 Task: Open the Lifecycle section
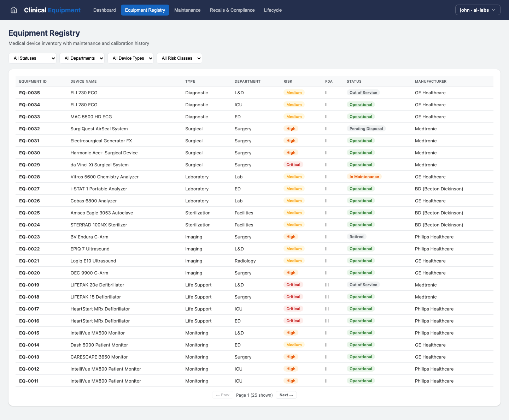[x=273, y=10]
